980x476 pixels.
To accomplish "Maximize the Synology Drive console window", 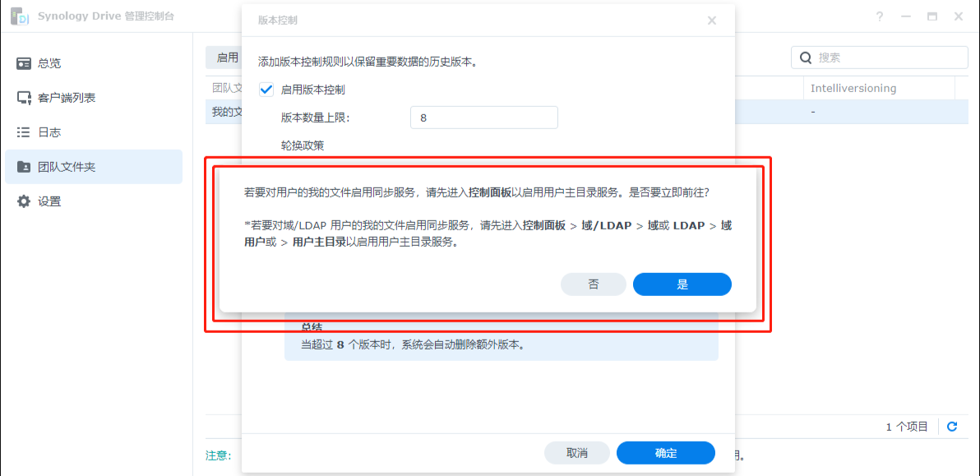I will point(932,16).
